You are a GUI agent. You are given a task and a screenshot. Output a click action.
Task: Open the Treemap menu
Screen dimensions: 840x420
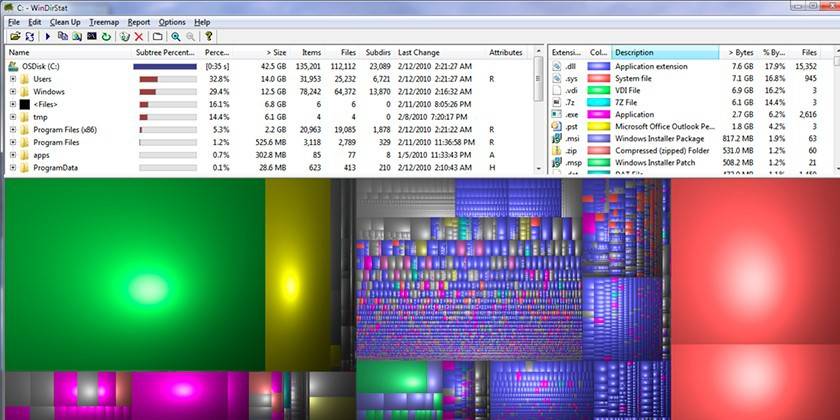click(x=103, y=22)
